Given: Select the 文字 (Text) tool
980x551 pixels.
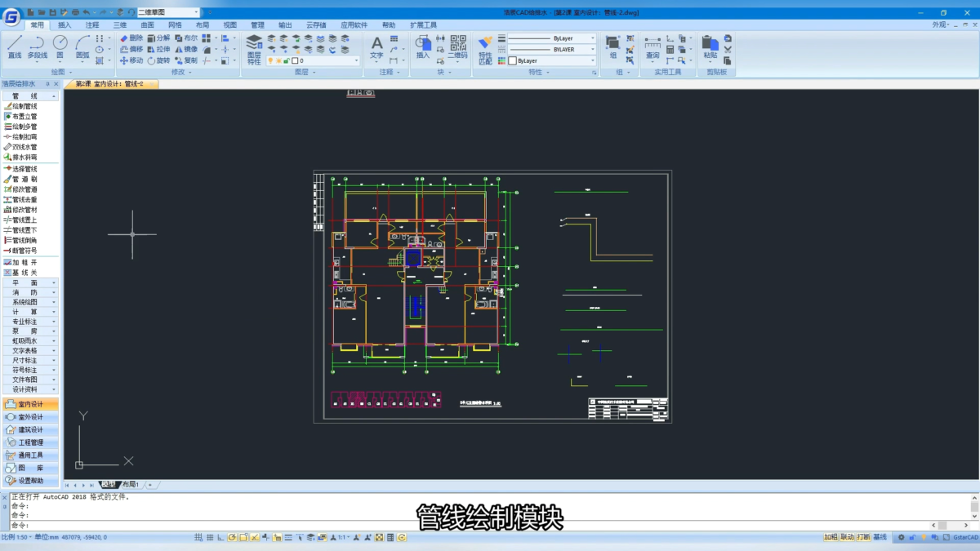Looking at the screenshot, I should (376, 48).
